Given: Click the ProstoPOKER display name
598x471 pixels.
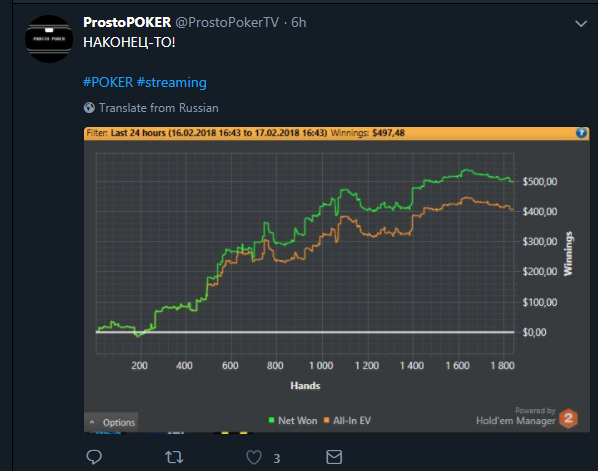Looking at the screenshot, I should click(127, 23).
